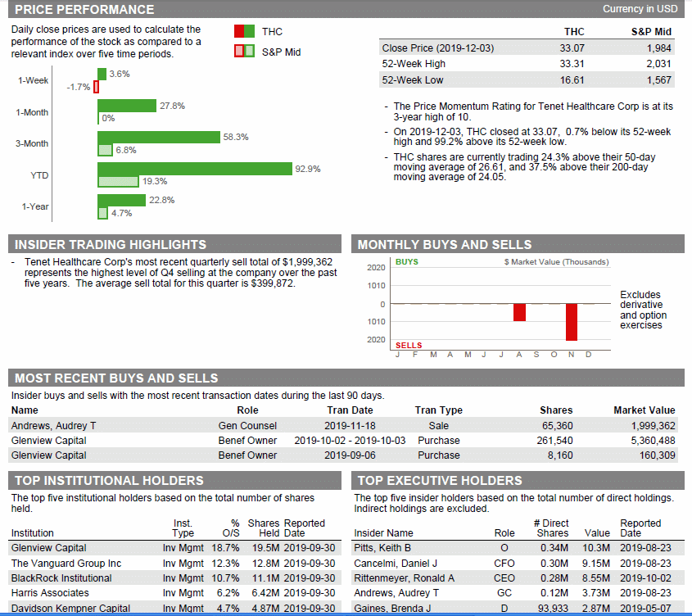The width and height of the screenshot is (692, 616).
Task: Select the 3-Month 58.3% THC bar
Action: [x=159, y=137]
